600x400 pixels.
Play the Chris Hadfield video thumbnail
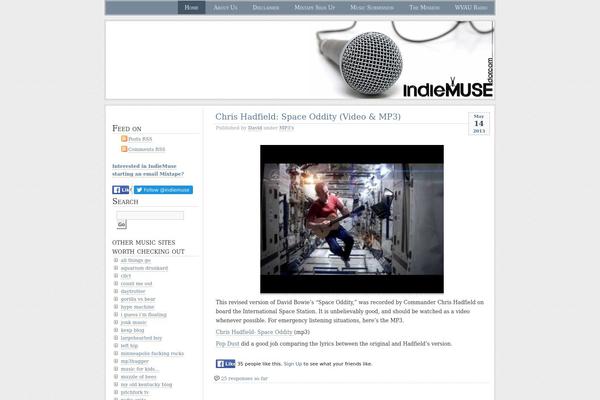(x=352, y=219)
